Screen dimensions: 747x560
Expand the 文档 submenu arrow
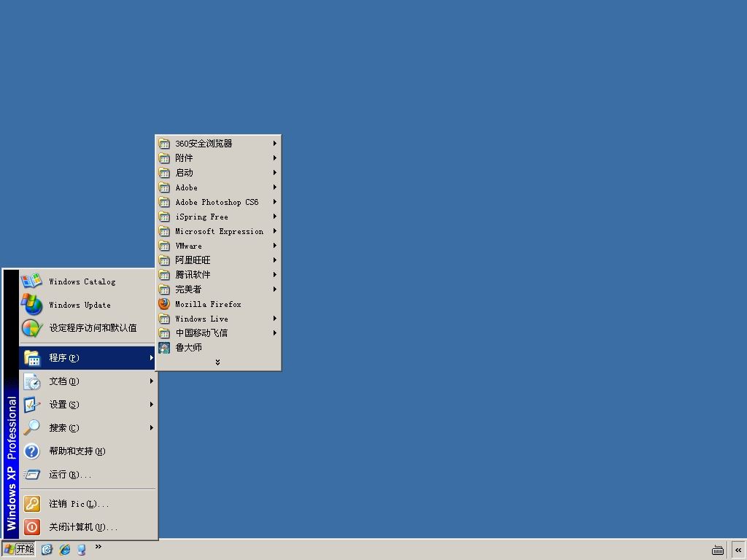152,381
